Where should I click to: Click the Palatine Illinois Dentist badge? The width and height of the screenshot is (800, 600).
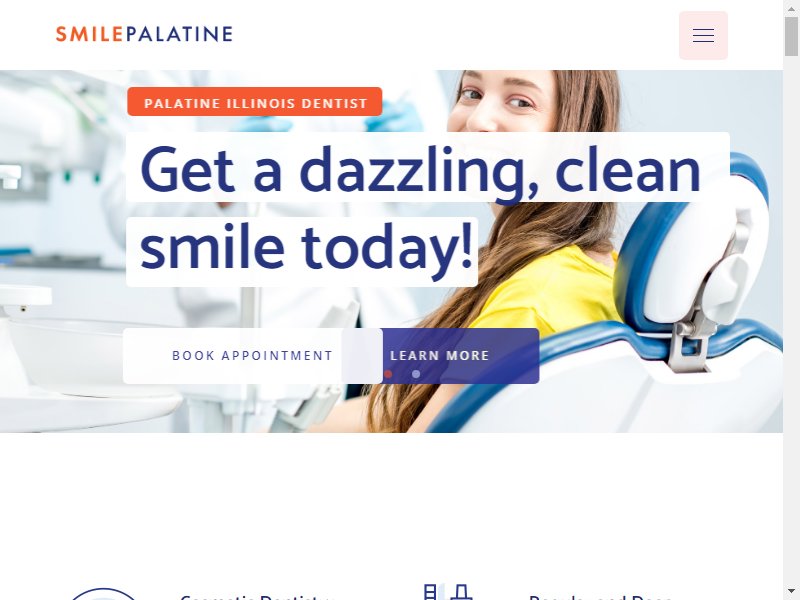tap(255, 102)
